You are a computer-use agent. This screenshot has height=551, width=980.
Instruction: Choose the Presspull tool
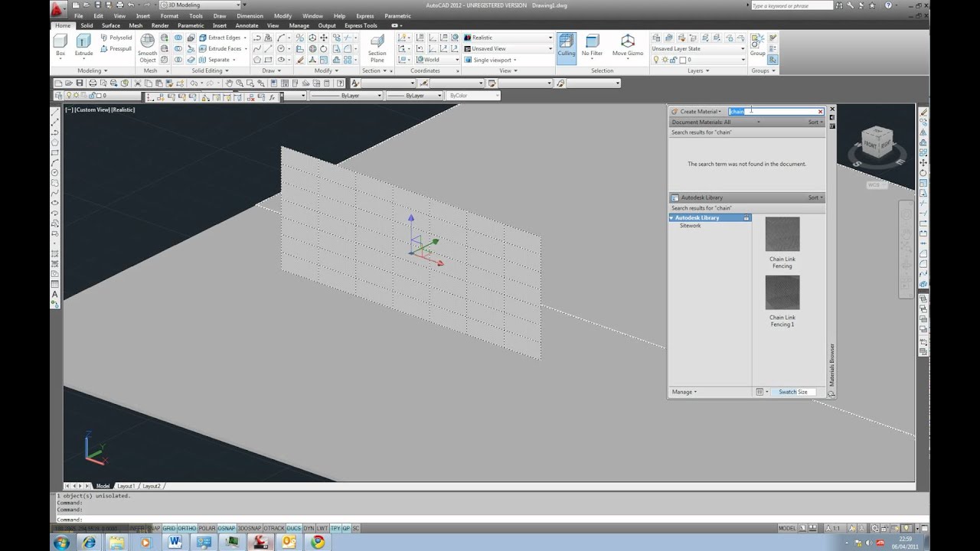pos(116,48)
